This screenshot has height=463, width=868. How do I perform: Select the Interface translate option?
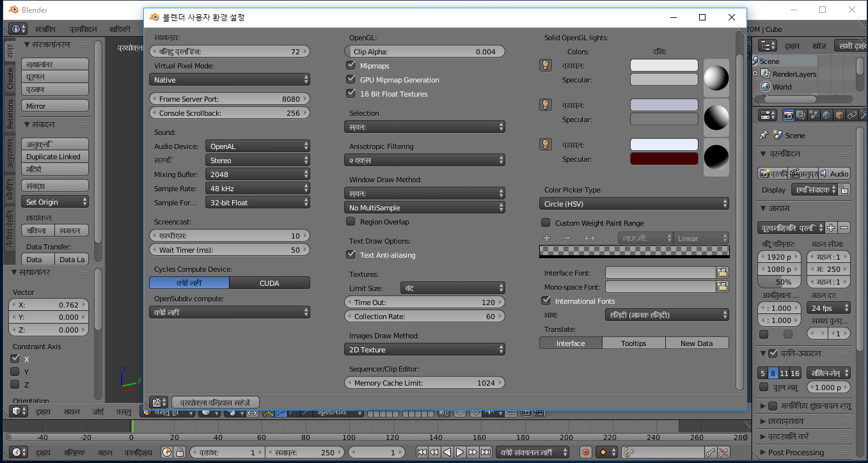[571, 343]
